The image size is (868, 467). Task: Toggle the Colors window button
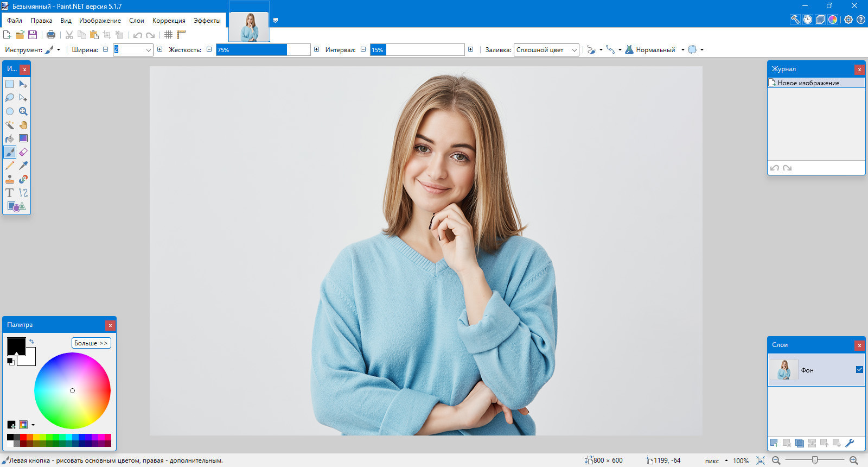tap(833, 20)
